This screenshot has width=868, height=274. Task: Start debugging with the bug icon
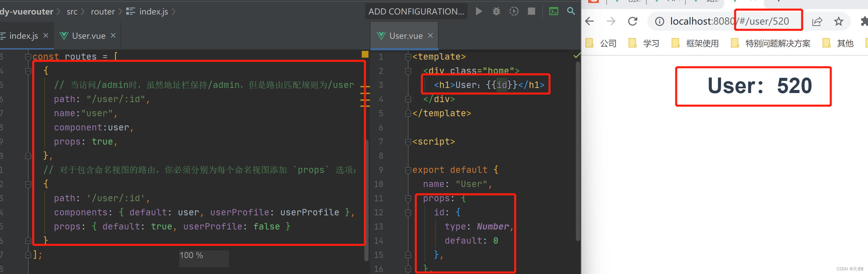[x=496, y=11]
